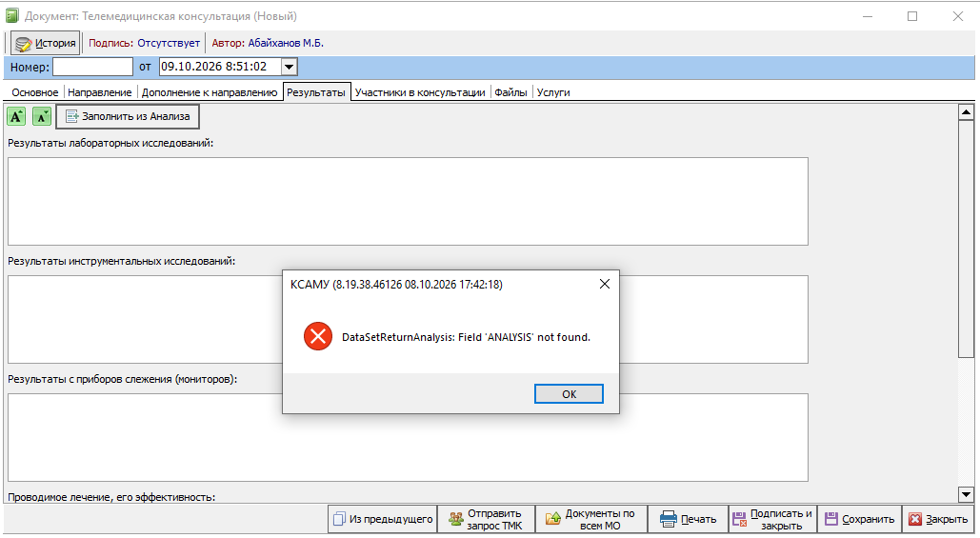Switch to the Направление tab

100,92
